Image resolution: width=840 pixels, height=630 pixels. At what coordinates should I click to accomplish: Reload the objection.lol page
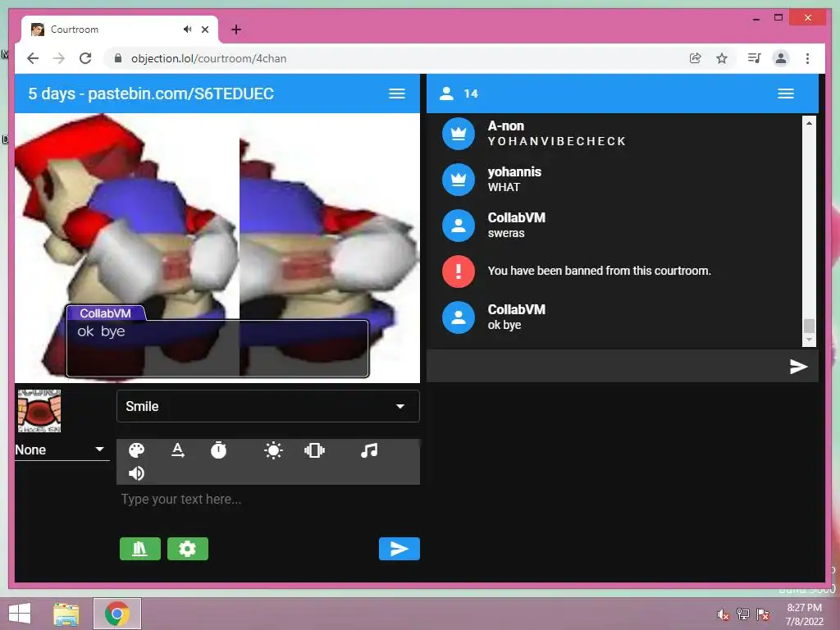click(x=85, y=58)
